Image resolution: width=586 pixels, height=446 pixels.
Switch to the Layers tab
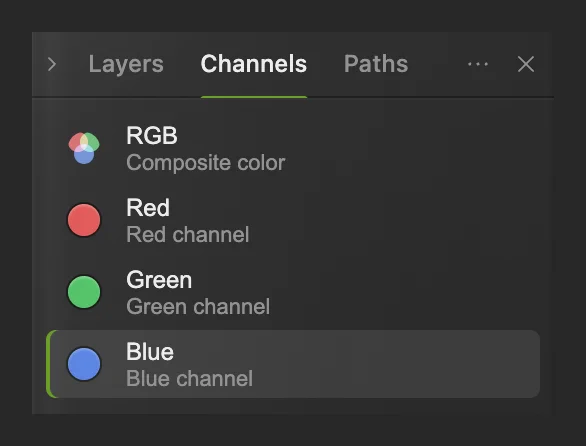(126, 64)
